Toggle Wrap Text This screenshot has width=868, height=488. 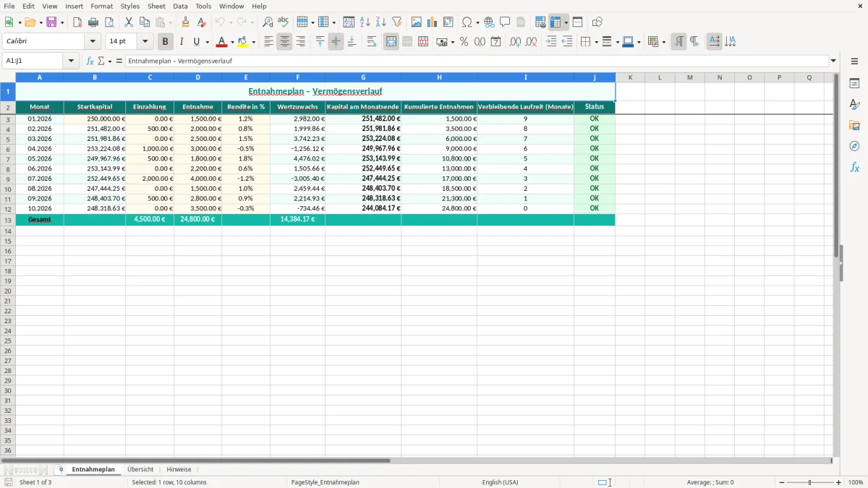(371, 42)
